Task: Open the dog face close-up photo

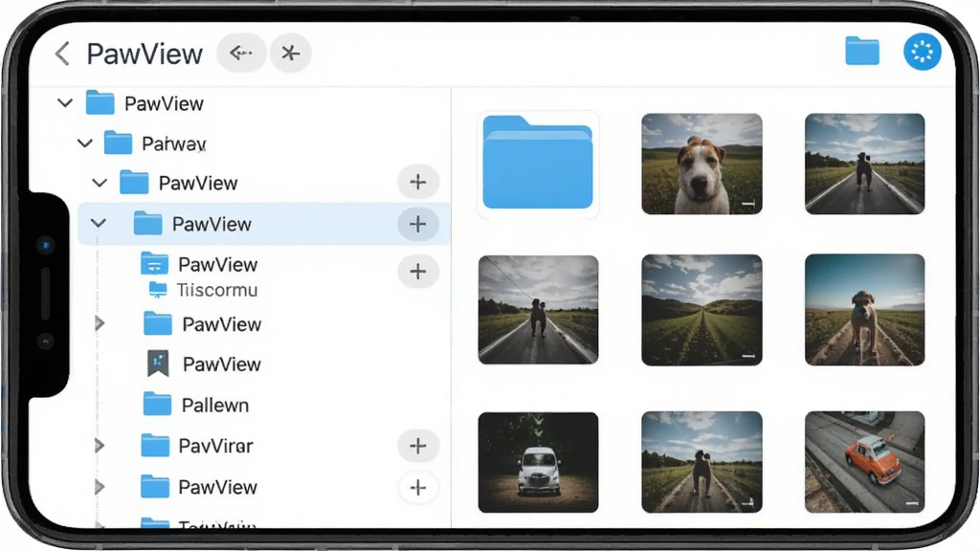Action: [702, 164]
